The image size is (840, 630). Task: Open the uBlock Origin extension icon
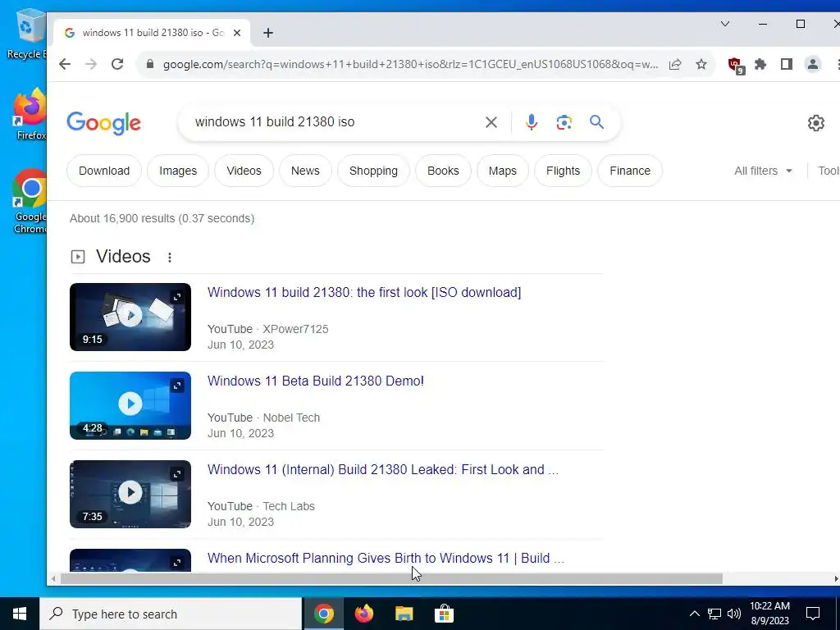pos(736,66)
